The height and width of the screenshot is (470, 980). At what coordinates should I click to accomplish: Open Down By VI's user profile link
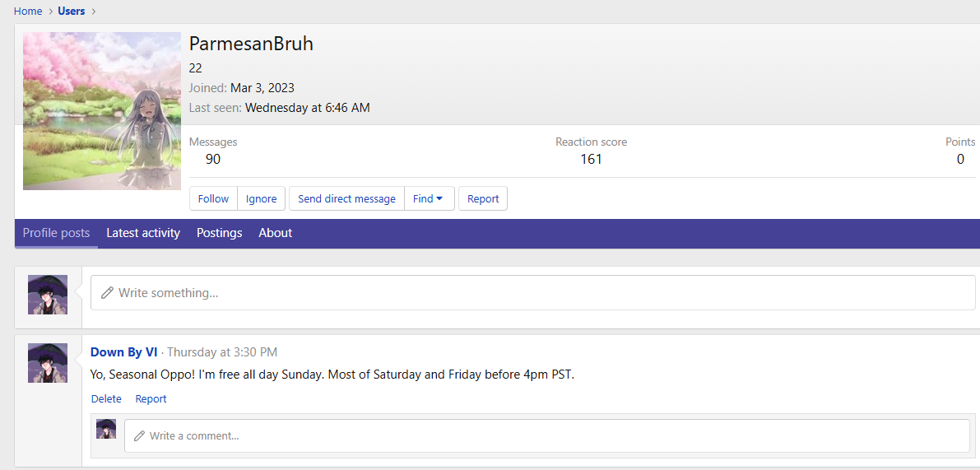tap(123, 352)
